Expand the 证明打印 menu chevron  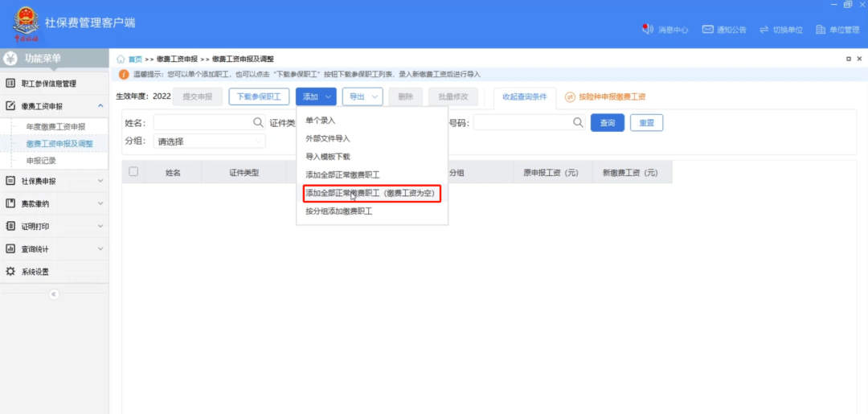pyautogui.click(x=100, y=226)
